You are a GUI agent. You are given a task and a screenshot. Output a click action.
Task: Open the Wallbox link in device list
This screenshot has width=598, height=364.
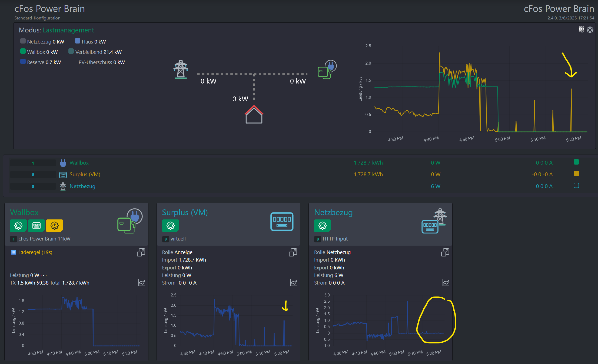(79, 163)
